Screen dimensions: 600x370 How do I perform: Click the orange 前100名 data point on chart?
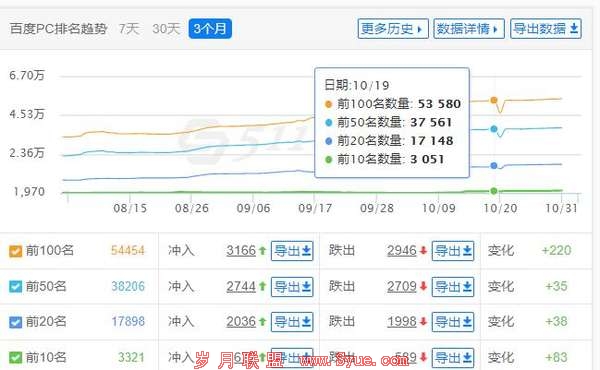494,100
